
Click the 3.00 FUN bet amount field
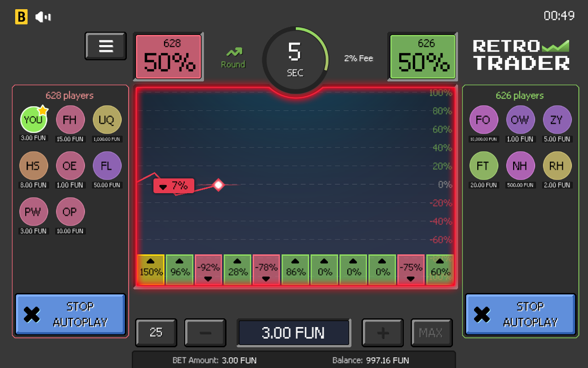(x=294, y=333)
